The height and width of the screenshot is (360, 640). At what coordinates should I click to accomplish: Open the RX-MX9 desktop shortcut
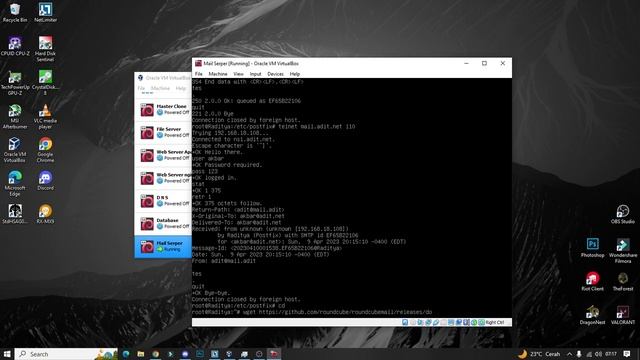pyautogui.click(x=45, y=214)
